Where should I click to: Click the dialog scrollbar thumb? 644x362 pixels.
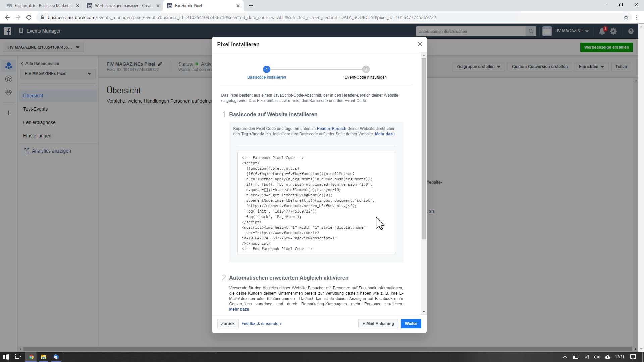(x=424, y=148)
